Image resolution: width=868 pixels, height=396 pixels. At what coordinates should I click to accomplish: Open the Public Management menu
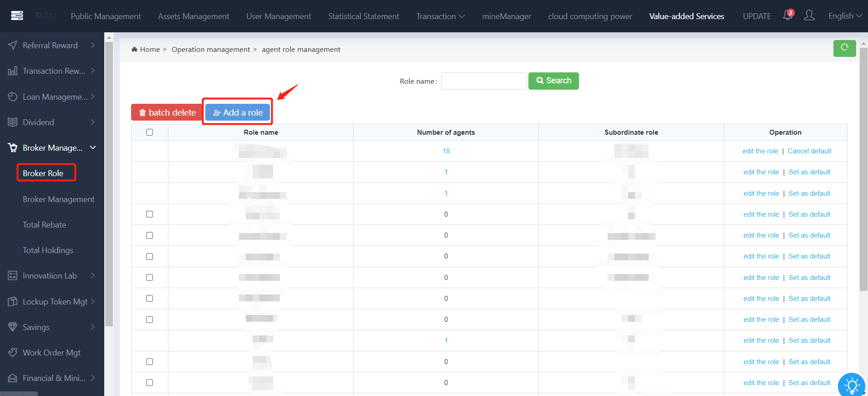106,16
